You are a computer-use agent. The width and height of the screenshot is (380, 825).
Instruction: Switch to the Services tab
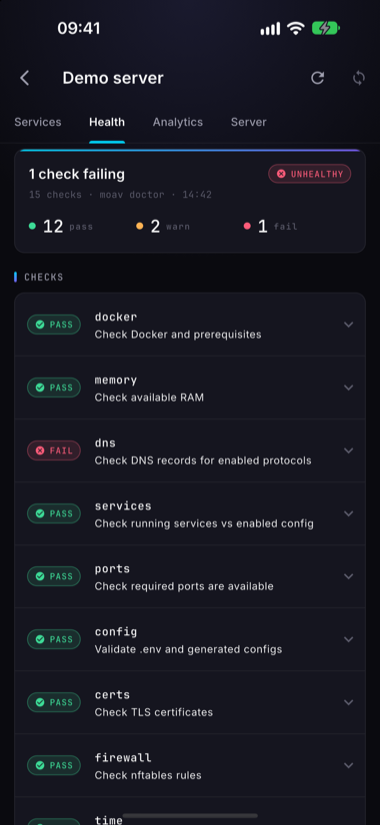38,122
